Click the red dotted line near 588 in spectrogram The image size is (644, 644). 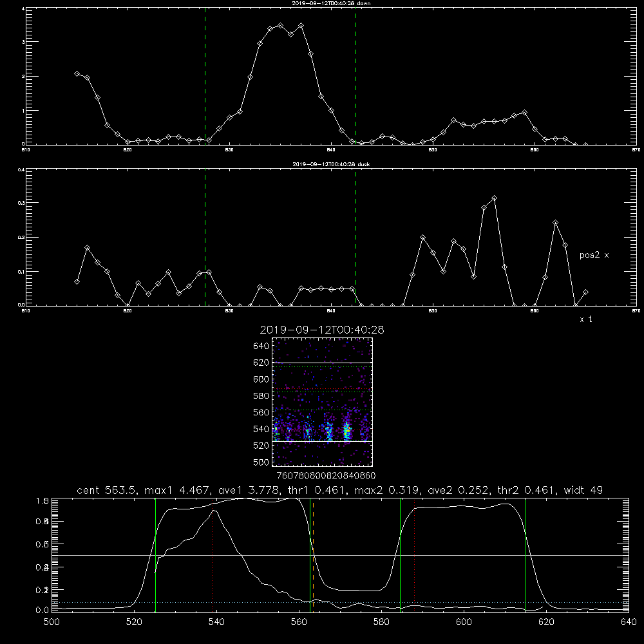[323, 388]
